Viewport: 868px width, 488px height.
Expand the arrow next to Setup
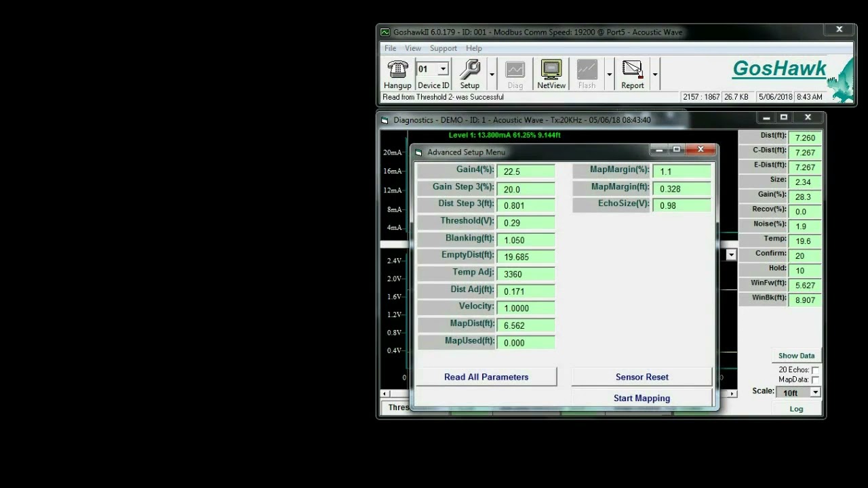pyautogui.click(x=492, y=75)
